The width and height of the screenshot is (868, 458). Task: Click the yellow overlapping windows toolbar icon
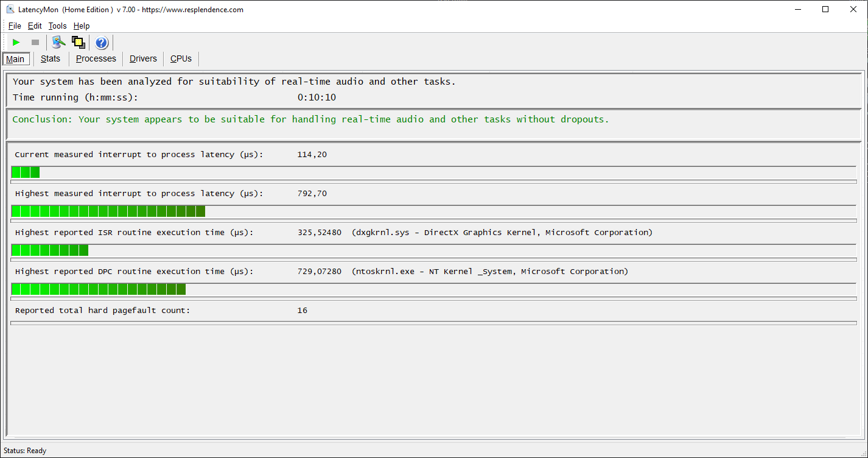(78, 43)
